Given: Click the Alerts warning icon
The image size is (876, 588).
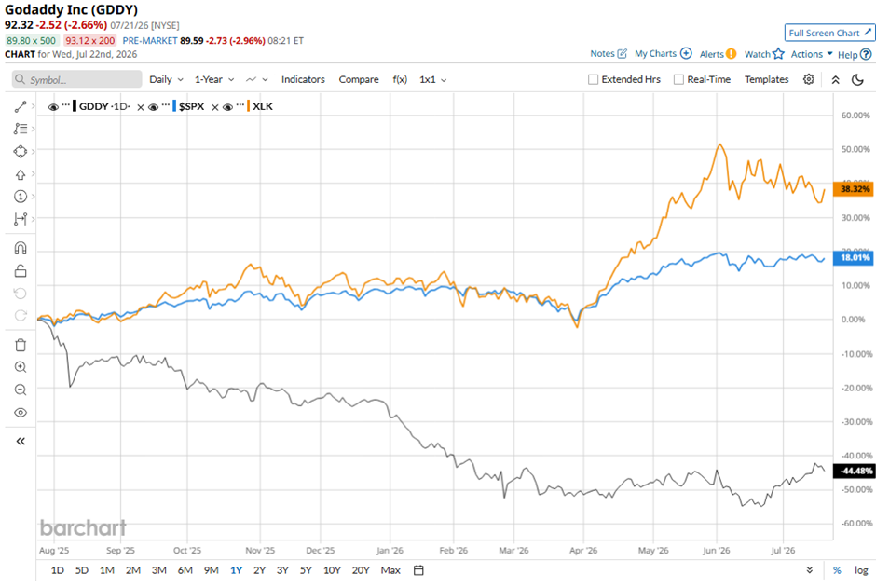Looking at the screenshot, I should click(x=731, y=54).
